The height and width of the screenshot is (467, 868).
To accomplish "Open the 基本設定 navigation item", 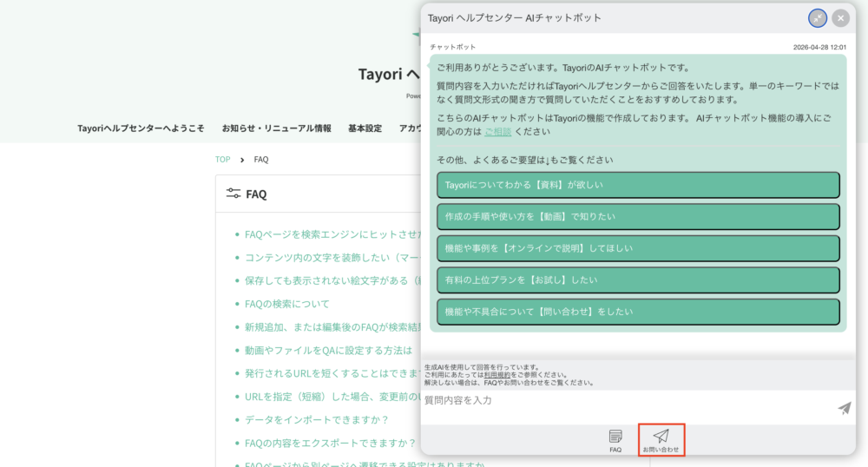I will (365, 128).
